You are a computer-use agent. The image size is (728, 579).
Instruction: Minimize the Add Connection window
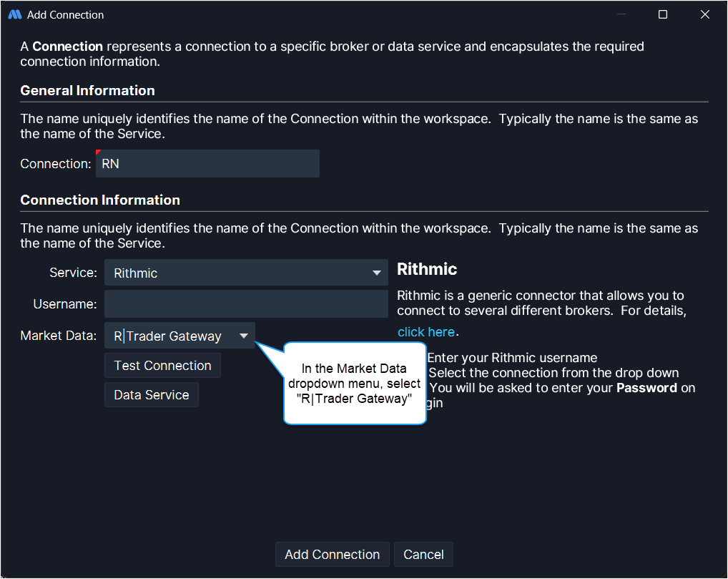point(621,14)
